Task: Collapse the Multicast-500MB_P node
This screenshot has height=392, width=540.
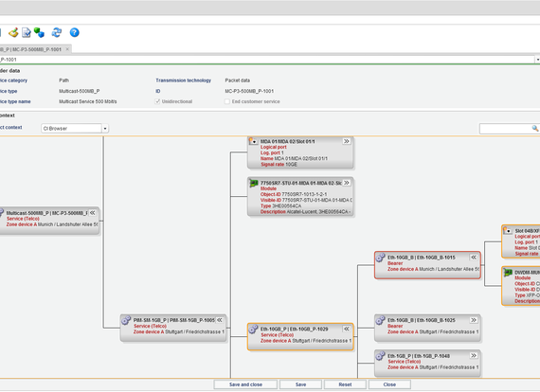Action: (93, 213)
